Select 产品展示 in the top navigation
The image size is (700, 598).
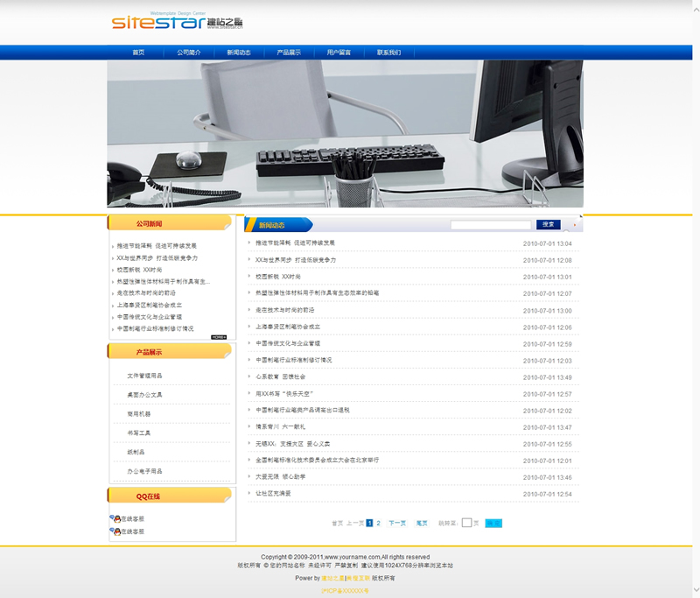(289, 53)
